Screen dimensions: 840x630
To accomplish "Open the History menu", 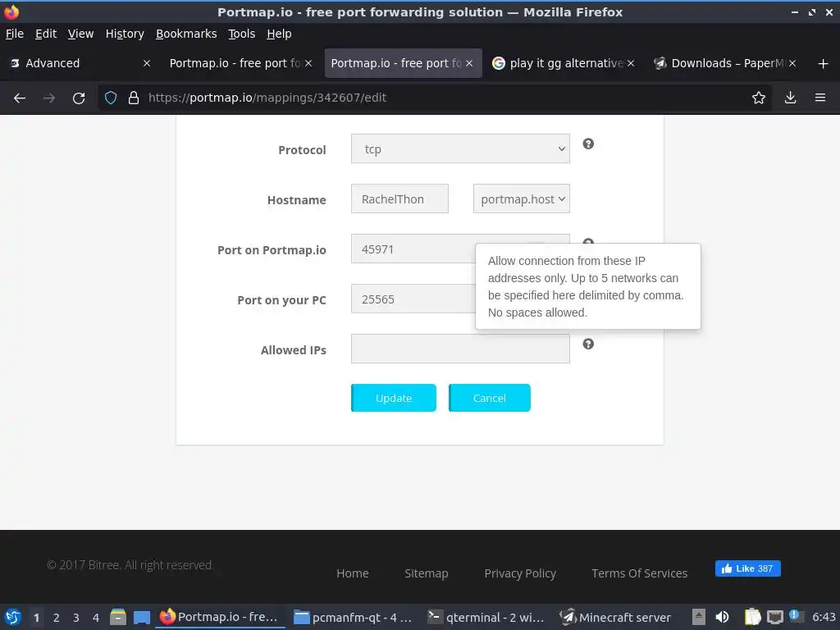I will (x=125, y=34).
